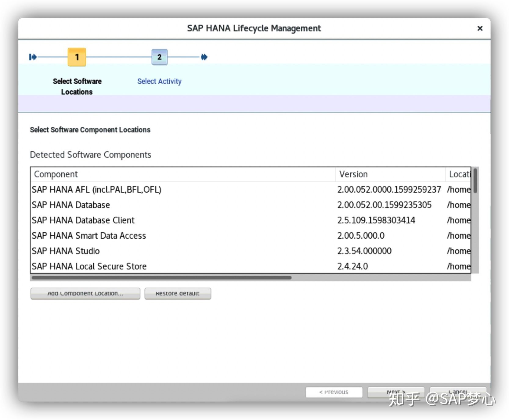Click version 2.3.54.000000 cell
Viewport: 509px width, 420px height.
click(x=364, y=251)
